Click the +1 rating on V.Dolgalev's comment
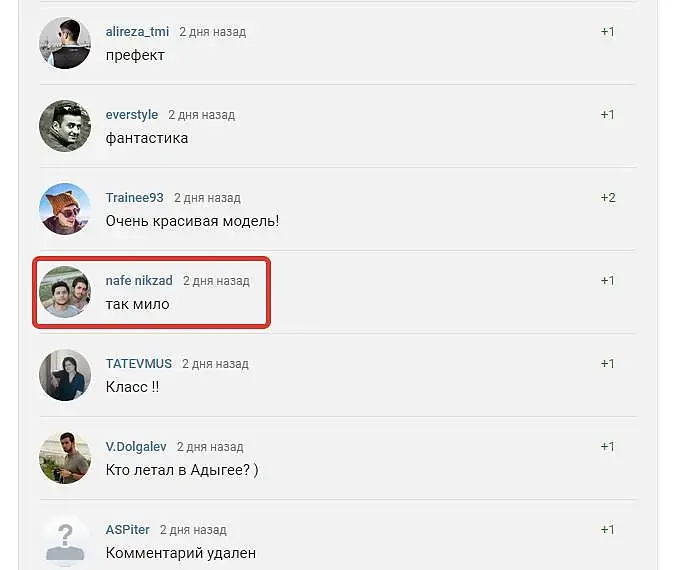 coord(608,447)
